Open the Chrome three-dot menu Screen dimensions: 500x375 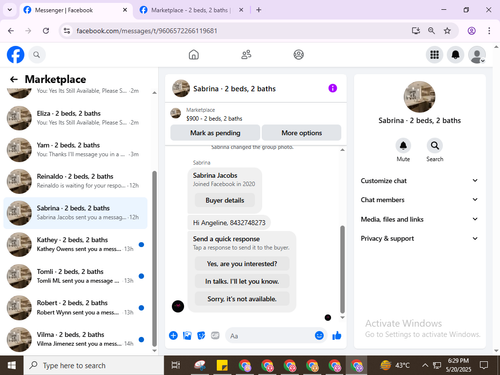coord(489,31)
